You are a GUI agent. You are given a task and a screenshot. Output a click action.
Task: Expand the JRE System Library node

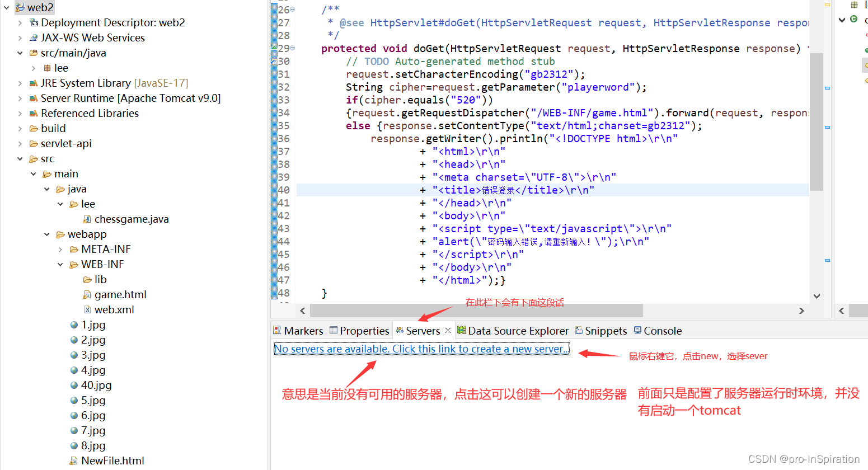[20, 83]
